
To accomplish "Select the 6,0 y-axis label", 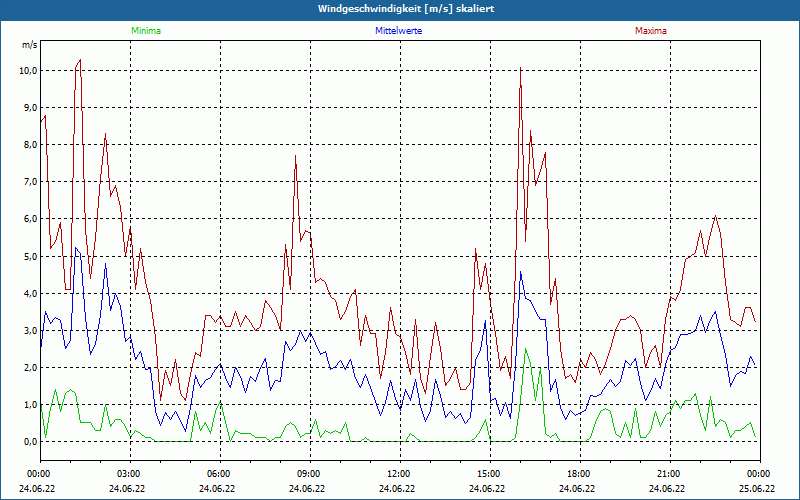I will coord(29,219).
